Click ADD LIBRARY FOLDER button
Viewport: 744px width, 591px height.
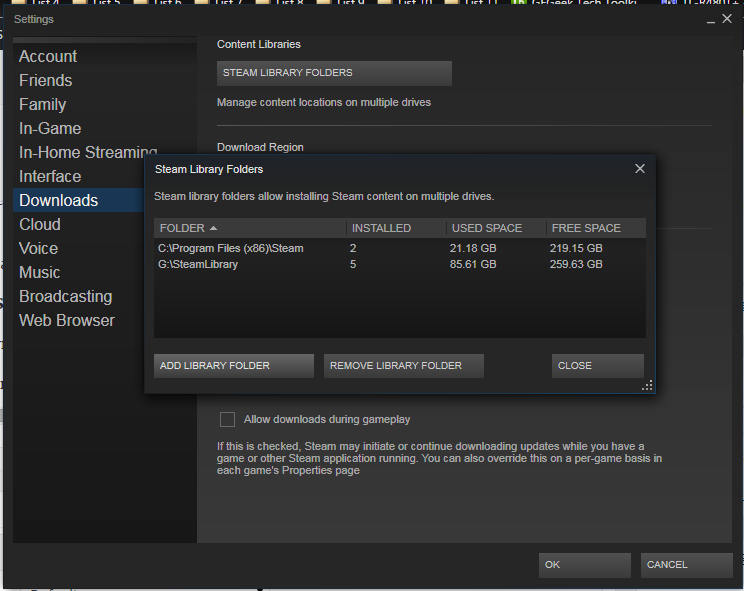[x=233, y=366]
